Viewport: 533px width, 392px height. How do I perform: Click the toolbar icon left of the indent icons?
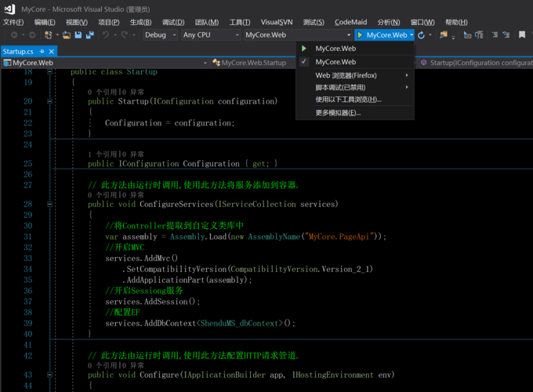point(479,34)
